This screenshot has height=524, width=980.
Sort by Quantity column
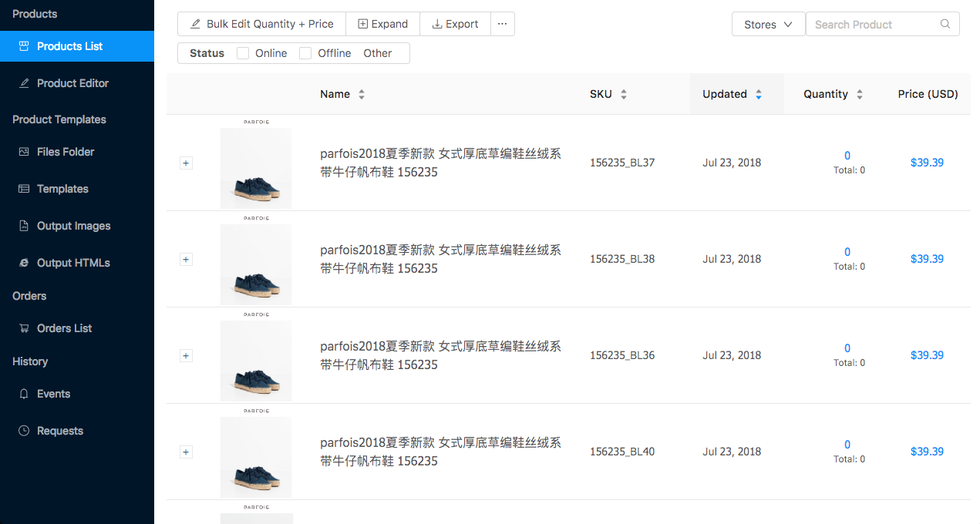point(834,94)
